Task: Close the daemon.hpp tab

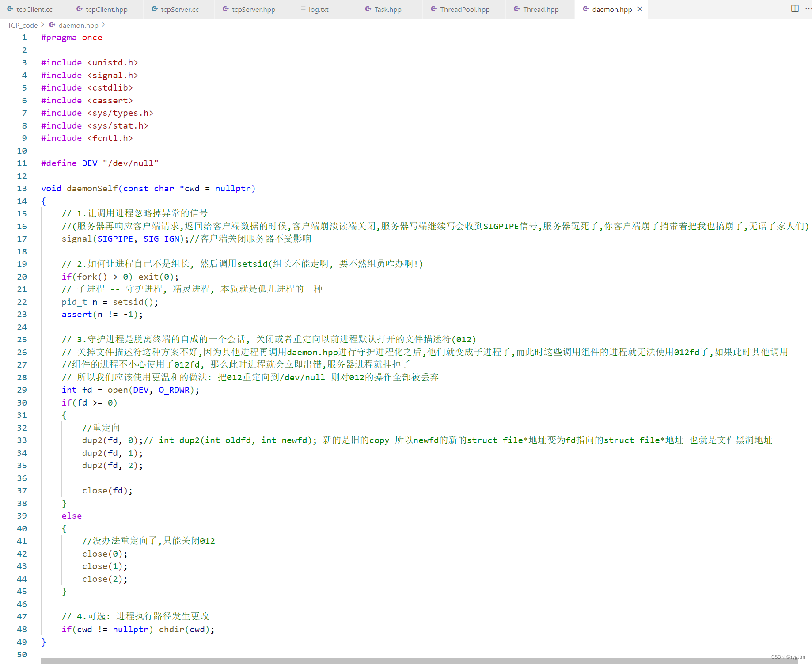Action: pyautogui.click(x=640, y=9)
